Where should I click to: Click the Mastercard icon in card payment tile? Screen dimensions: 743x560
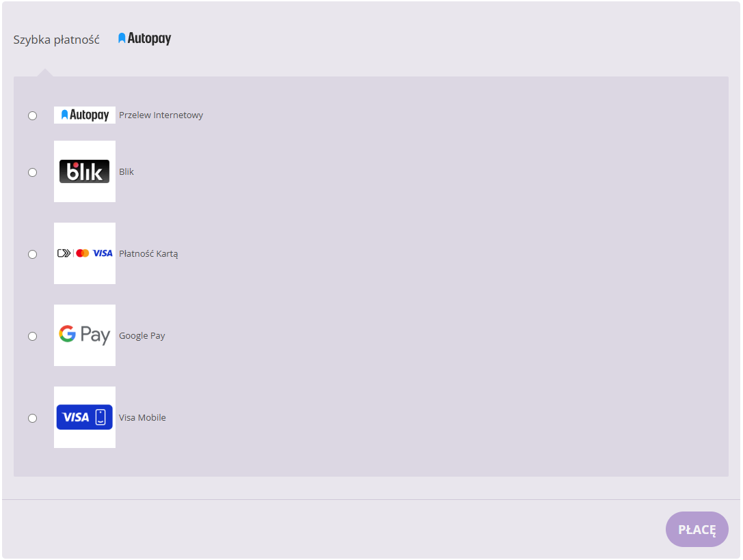click(83, 253)
